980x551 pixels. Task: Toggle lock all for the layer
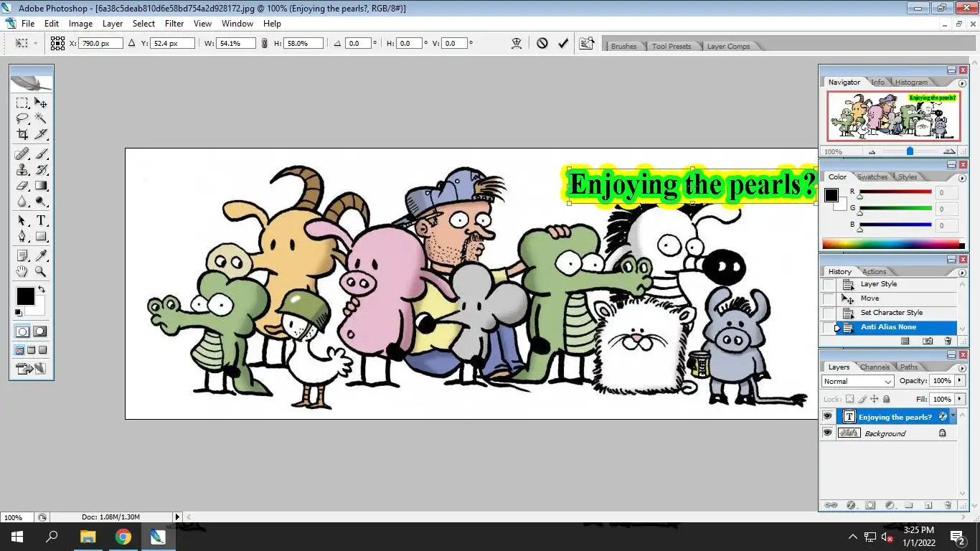pos(887,399)
